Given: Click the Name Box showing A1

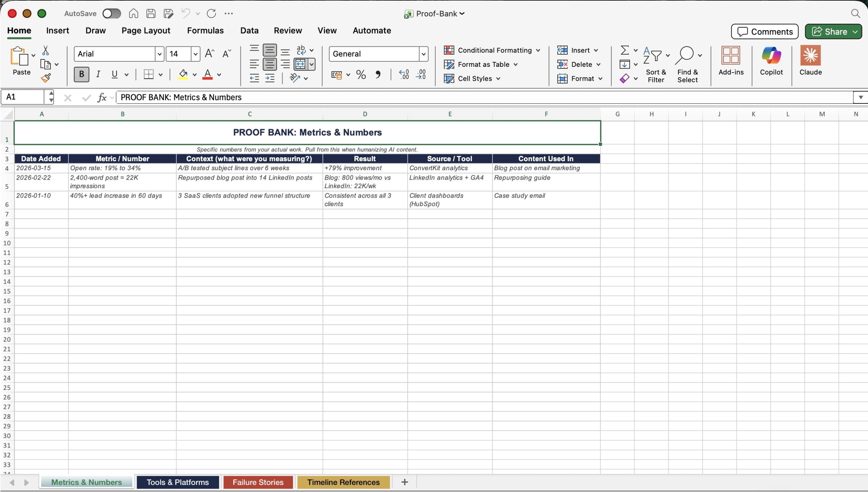Looking at the screenshot, I should (x=23, y=97).
